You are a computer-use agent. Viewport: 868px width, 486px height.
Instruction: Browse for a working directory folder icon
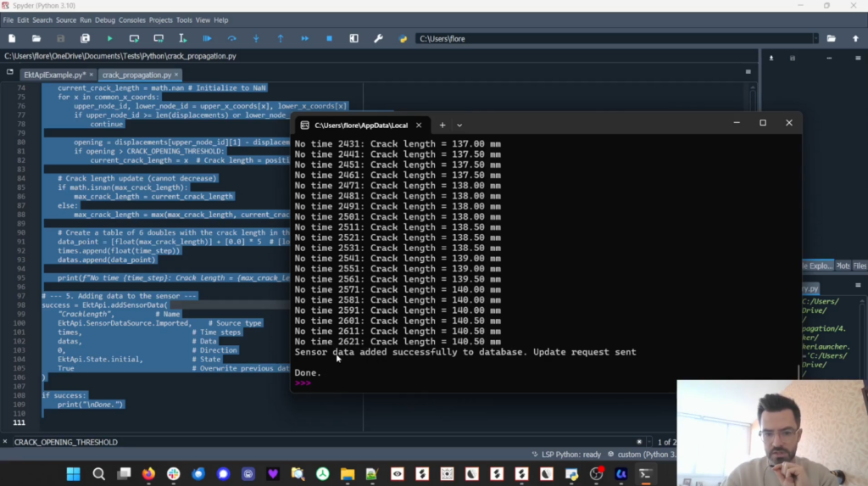831,38
